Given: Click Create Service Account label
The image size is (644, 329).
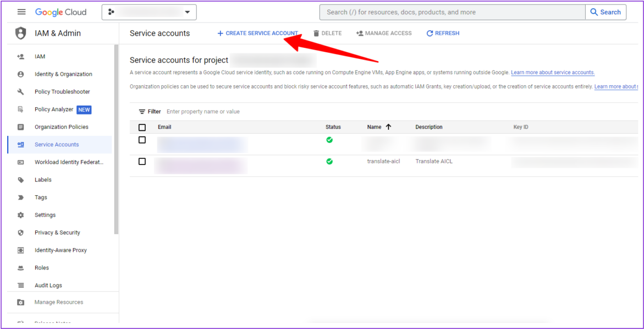Looking at the screenshot, I should pyautogui.click(x=262, y=33).
